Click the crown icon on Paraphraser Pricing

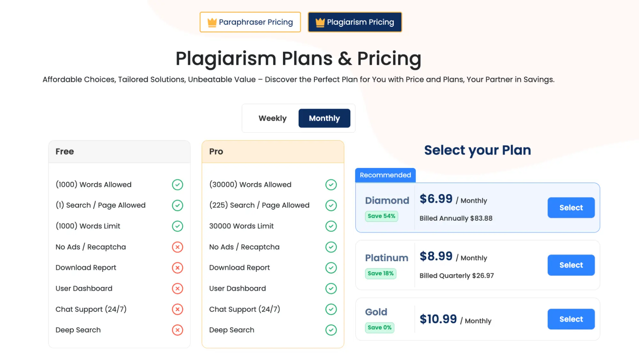click(212, 22)
